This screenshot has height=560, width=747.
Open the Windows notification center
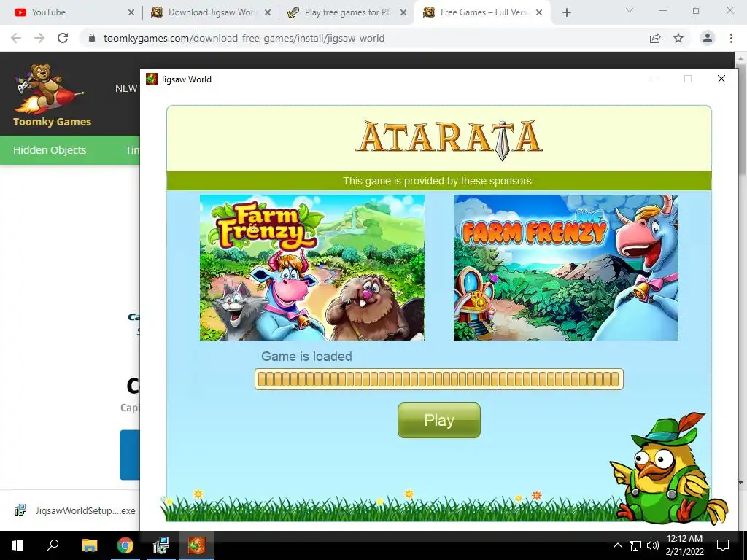point(723,545)
